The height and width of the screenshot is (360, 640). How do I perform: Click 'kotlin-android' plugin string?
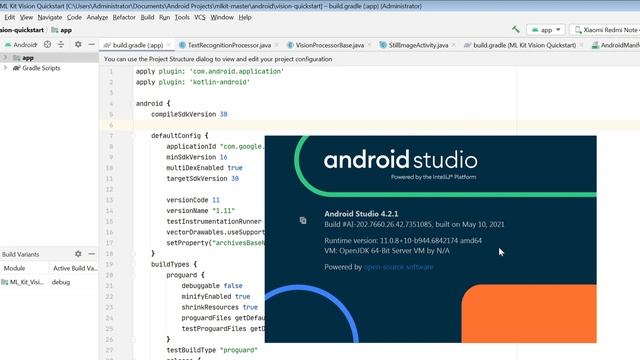(x=219, y=82)
